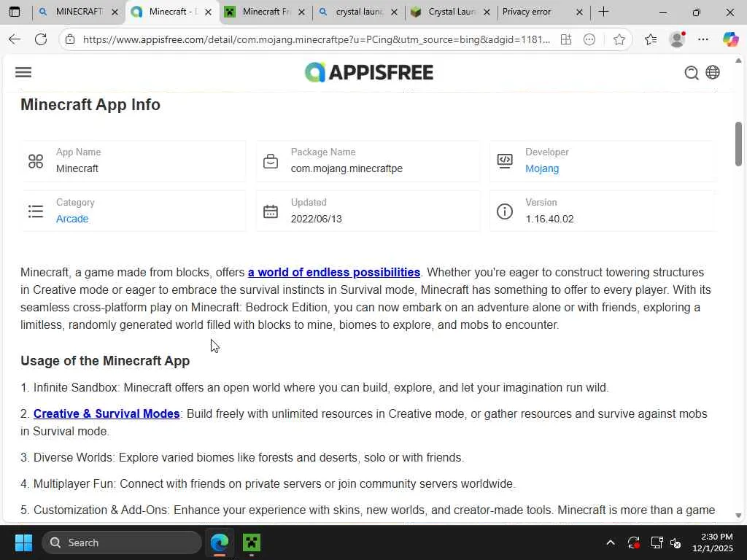Viewport: 747px width, 560px height.
Task: Launch Copilot from the toolbar icon
Action: (x=730, y=39)
